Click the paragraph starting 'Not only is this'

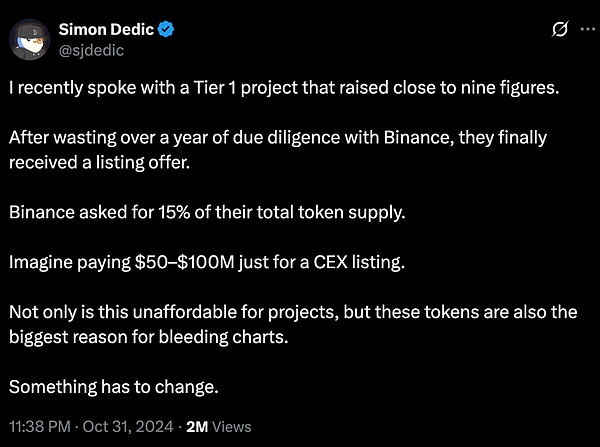point(293,325)
